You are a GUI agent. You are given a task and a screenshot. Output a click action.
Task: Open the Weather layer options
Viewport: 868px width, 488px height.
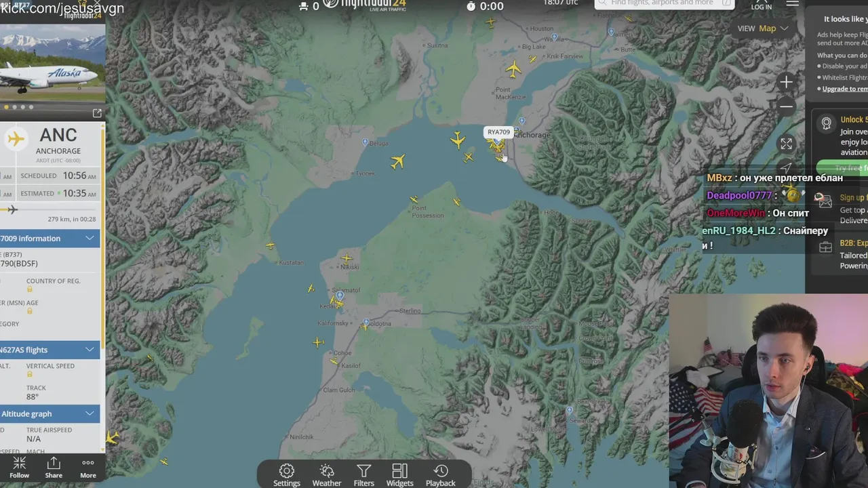click(327, 474)
